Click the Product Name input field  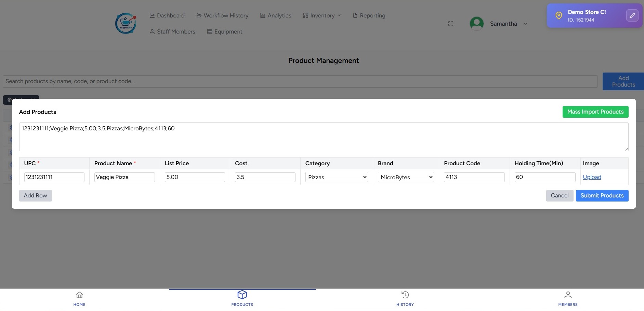point(124,177)
